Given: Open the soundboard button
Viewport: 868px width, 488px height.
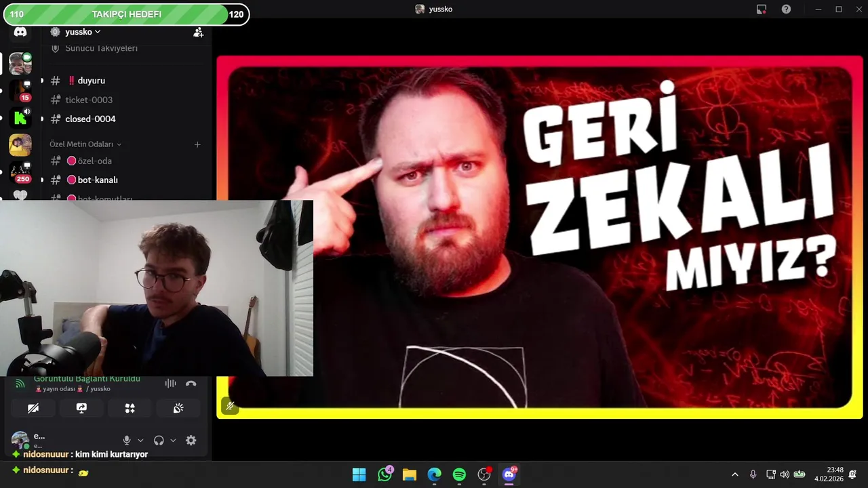Looking at the screenshot, I should 178,408.
